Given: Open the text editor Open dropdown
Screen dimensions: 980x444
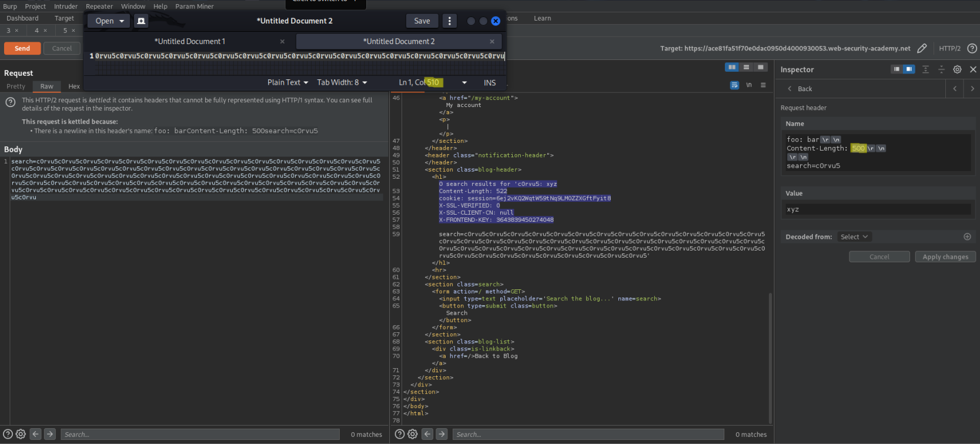Looking at the screenshot, I should tap(109, 21).
